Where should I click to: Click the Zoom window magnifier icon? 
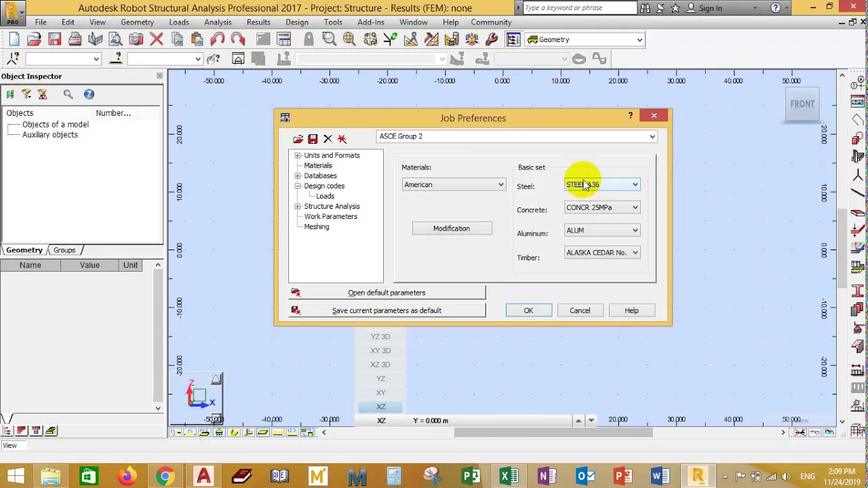point(330,39)
